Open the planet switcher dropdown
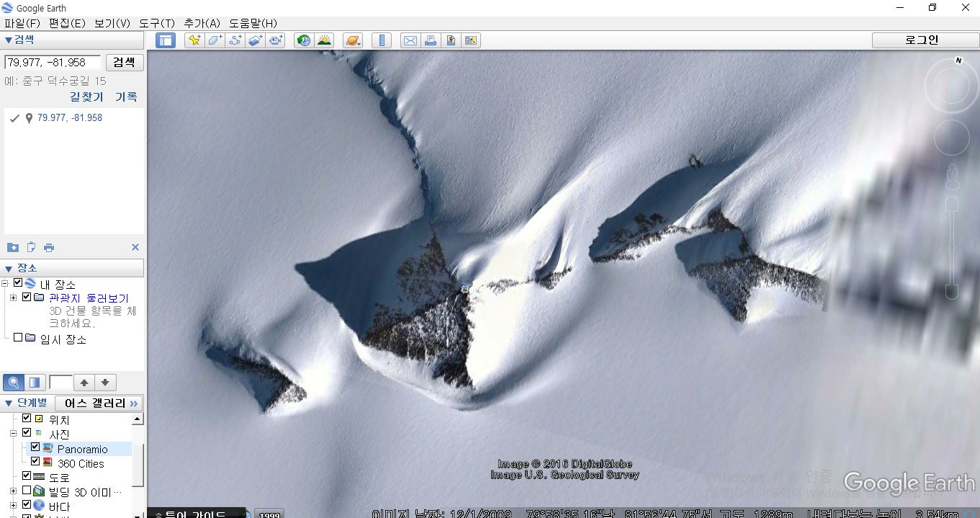The width and height of the screenshot is (980, 518). pos(353,40)
